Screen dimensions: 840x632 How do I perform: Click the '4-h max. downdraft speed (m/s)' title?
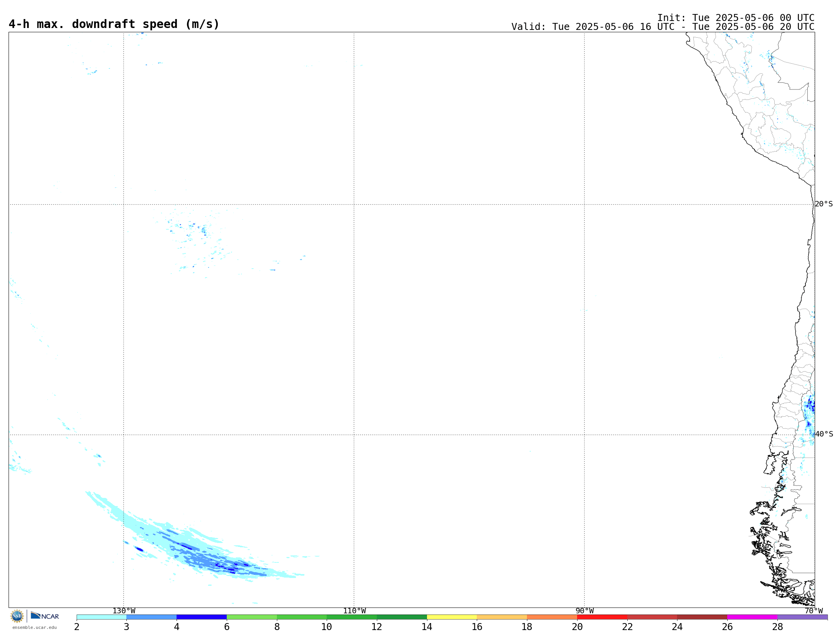(114, 24)
